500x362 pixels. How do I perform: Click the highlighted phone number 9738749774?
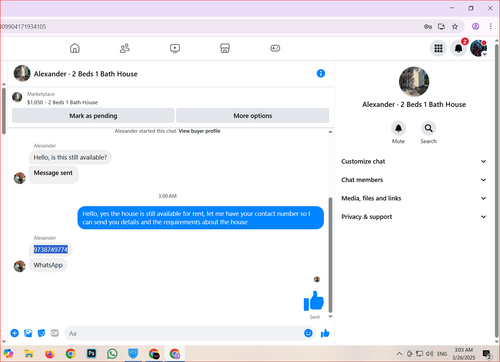[x=51, y=249]
